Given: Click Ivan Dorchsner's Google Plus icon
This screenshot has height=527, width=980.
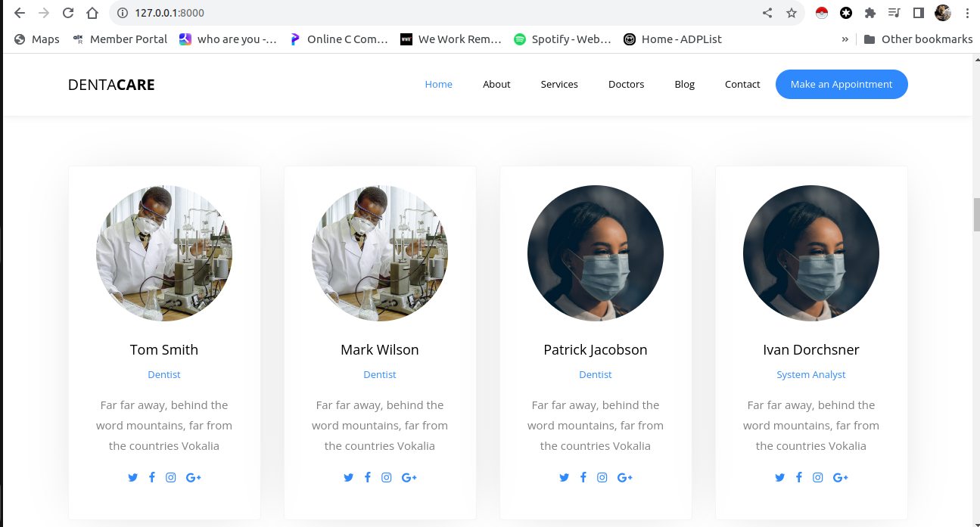Looking at the screenshot, I should click(x=841, y=478).
